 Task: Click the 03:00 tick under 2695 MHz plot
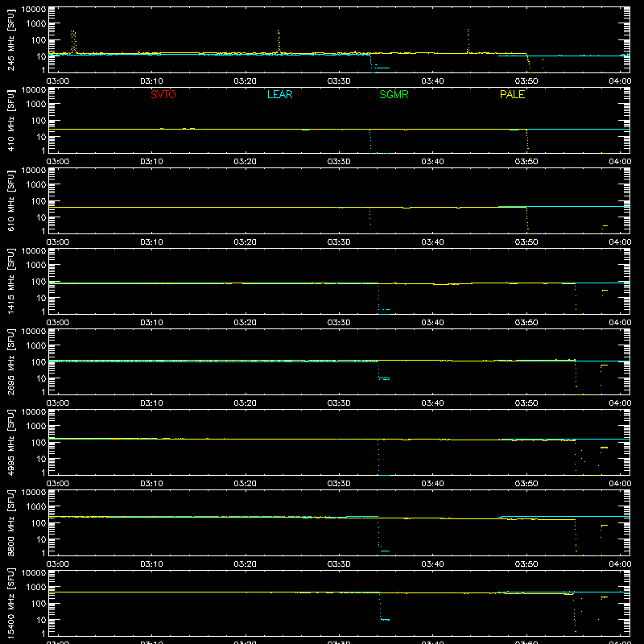pyautogui.click(x=58, y=403)
